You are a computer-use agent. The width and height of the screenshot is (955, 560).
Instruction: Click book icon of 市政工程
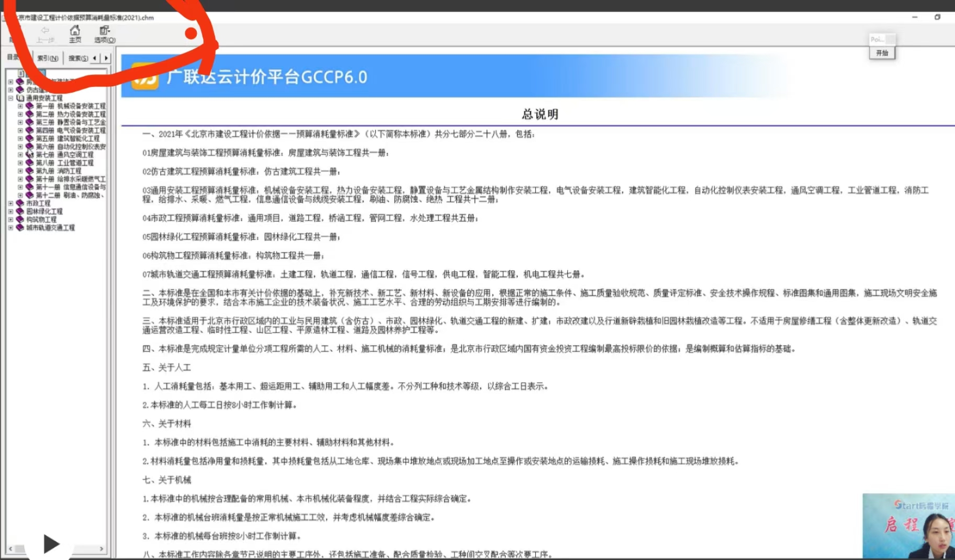pos(20,203)
